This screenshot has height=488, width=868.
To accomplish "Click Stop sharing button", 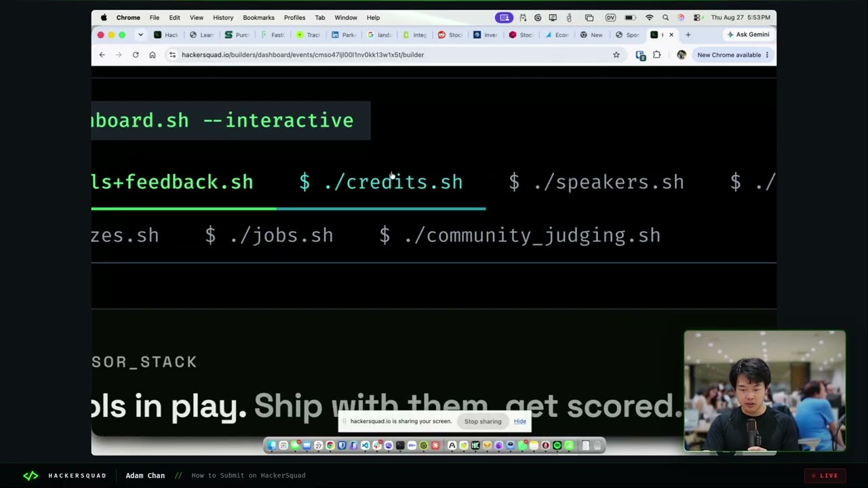I will point(483,422).
